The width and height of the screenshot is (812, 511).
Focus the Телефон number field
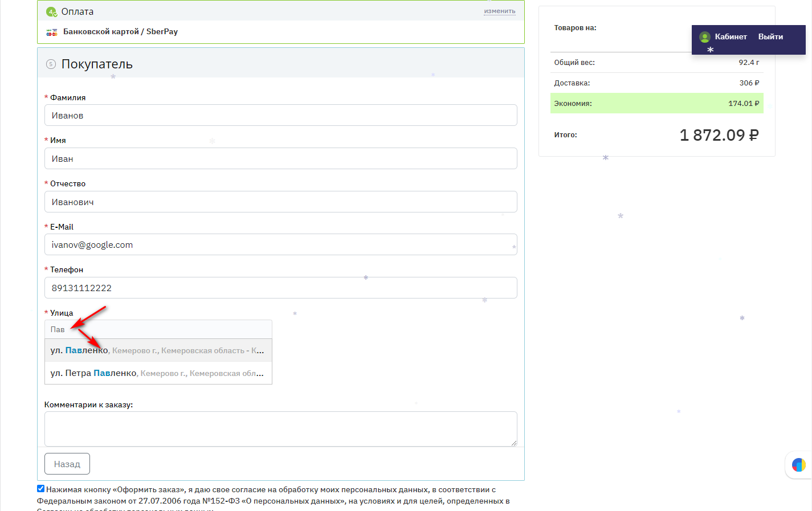[280, 288]
